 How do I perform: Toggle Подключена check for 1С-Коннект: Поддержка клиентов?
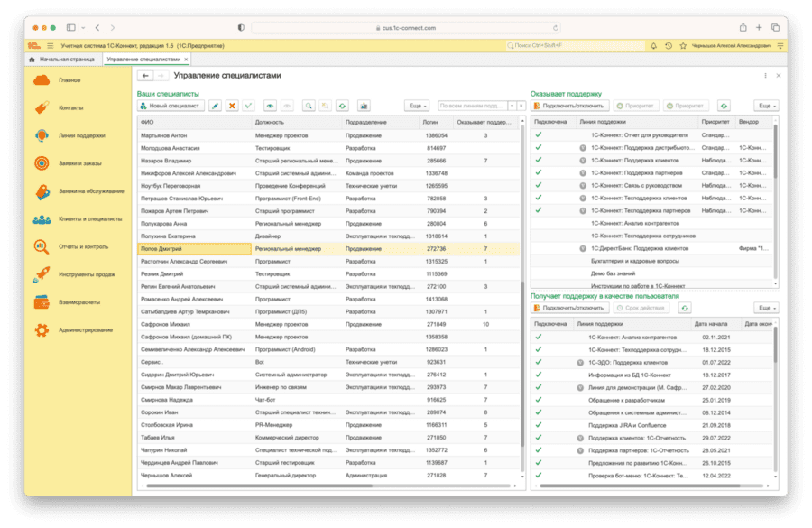539,160
